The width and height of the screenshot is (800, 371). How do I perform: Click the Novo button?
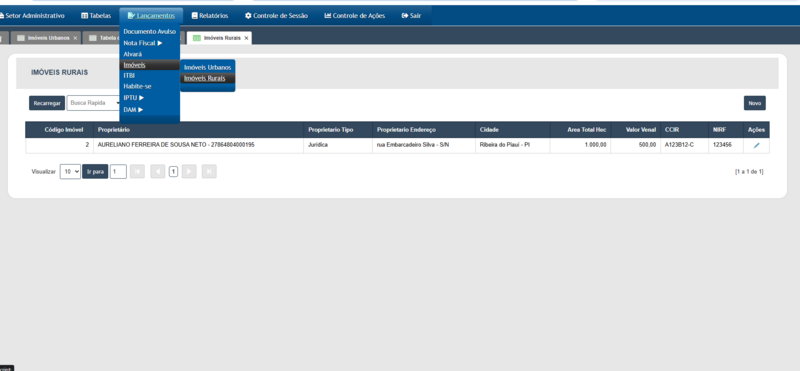755,103
